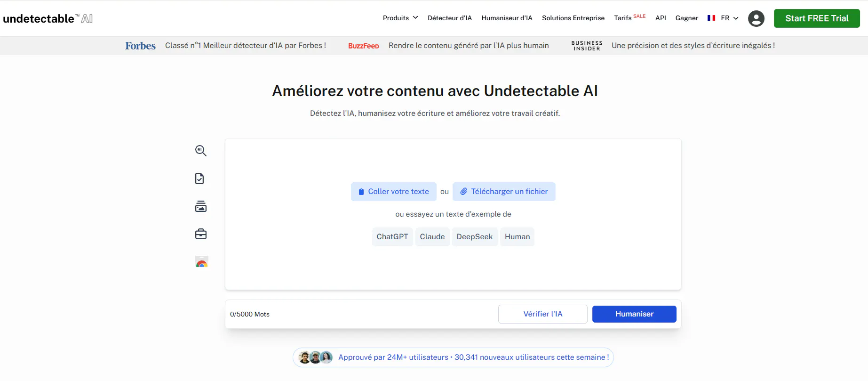This screenshot has height=381, width=868.
Task: Click the Classé n°1 Meilleur détecteur Forbes text
Action: tap(246, 46)
